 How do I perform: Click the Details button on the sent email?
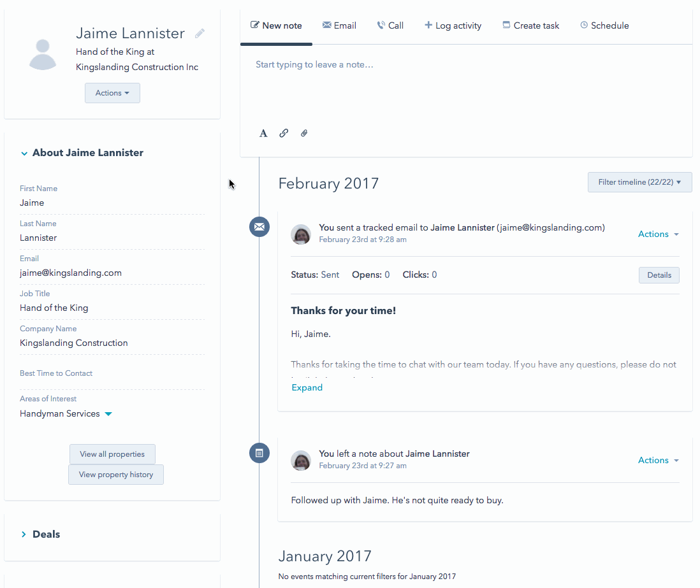point(659,275)
